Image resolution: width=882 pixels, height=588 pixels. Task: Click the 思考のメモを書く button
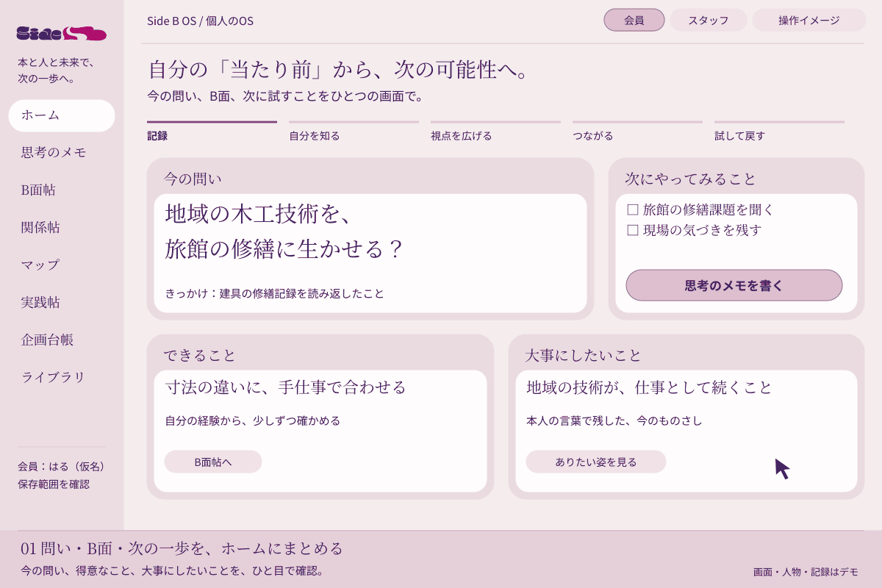[734, 285]
